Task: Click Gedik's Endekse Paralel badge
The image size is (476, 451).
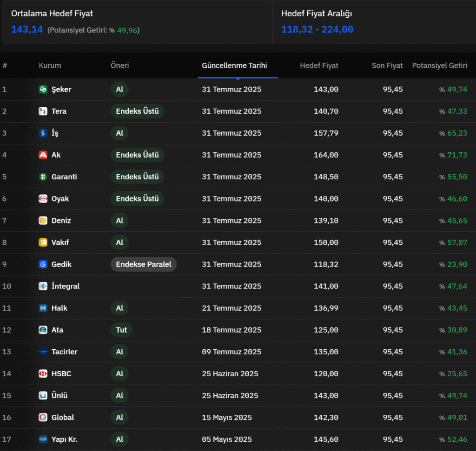Action: 144,264
